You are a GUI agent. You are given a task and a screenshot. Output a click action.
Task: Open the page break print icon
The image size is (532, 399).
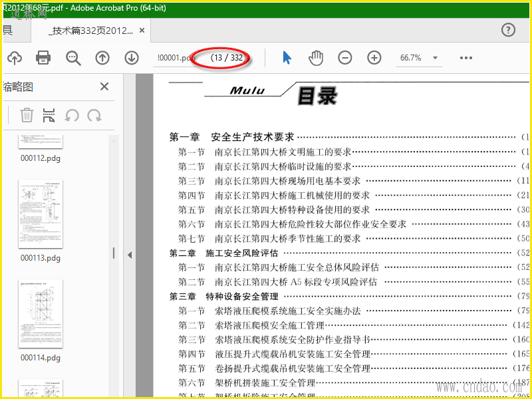click(x=49, y=115)
